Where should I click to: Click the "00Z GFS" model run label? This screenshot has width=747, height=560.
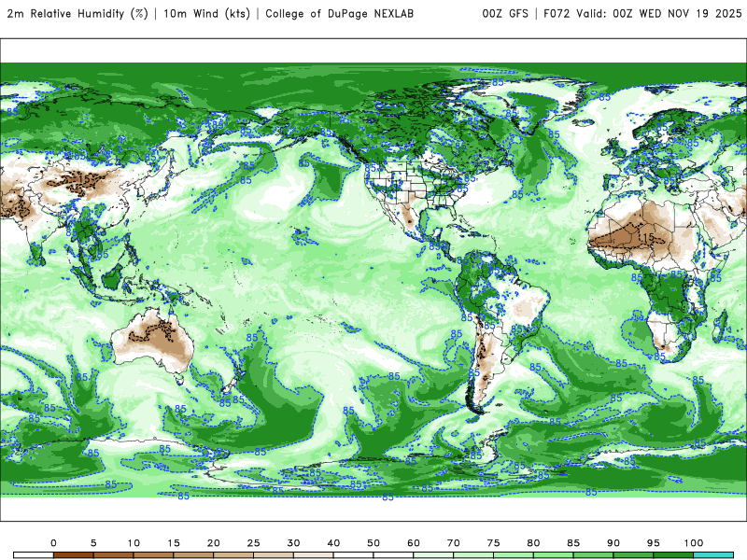coord(505,14)
